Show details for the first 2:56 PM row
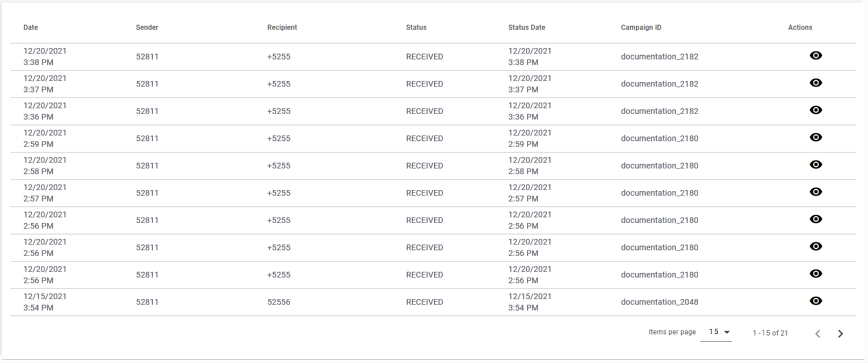Image resolution: width=868 pixels, height=363 pixels. click(816, 219)
